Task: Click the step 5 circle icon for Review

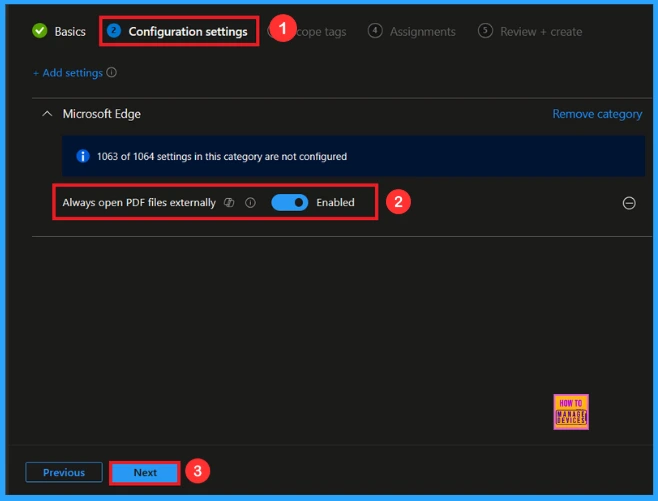Action: click(485, 31)
